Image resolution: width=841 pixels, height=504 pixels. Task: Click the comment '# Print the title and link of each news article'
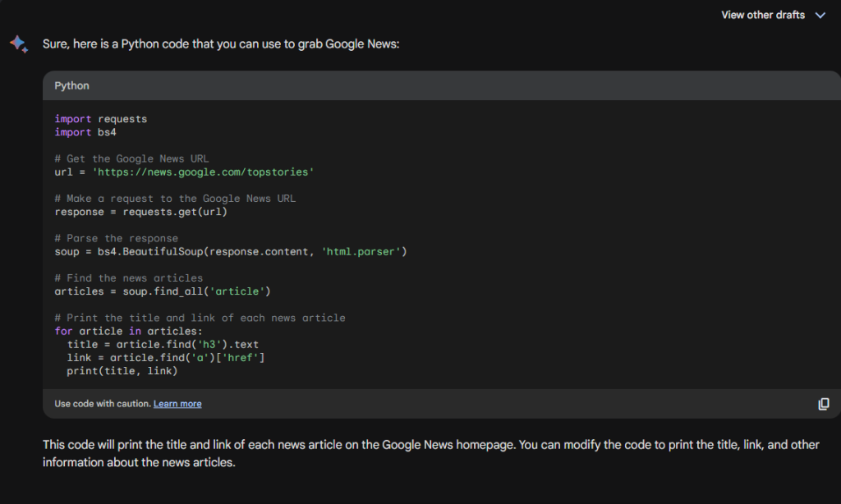[200, 318]
